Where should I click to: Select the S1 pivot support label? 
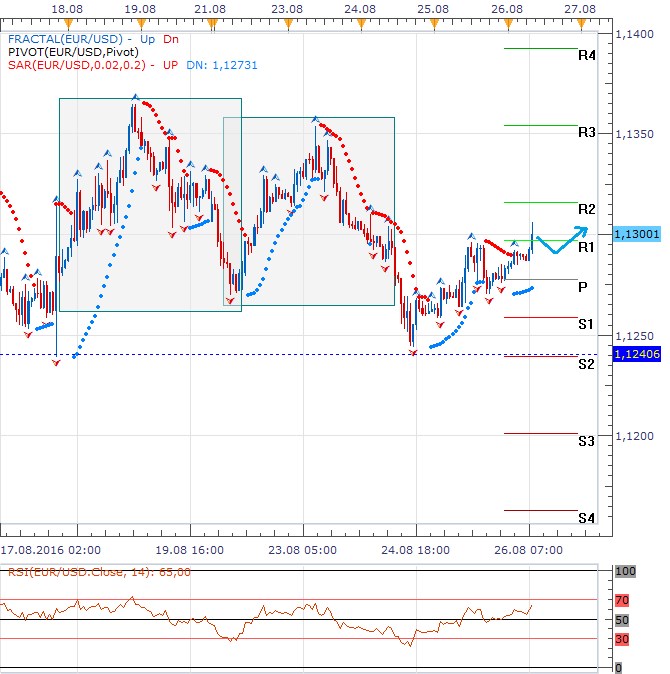coord(587,325)
